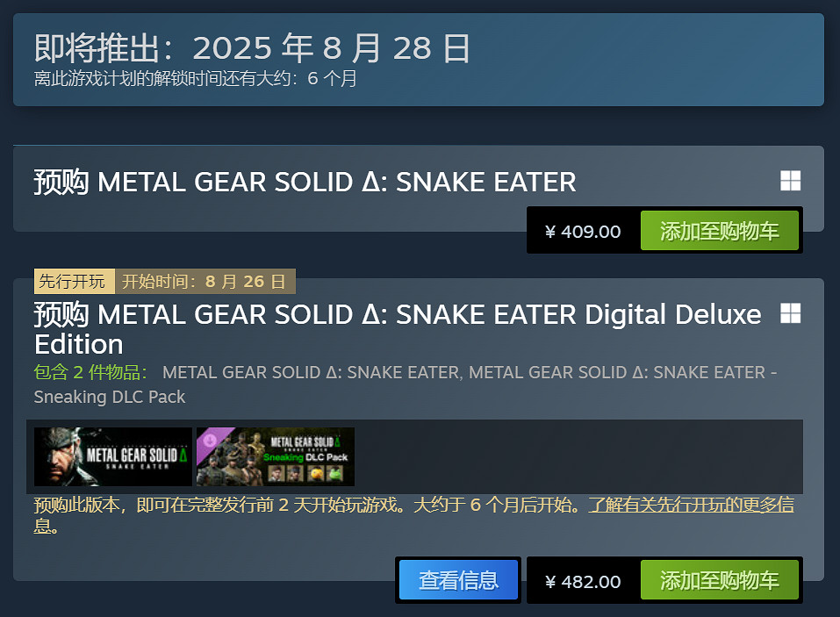The image size is (840, 617).
Task: Select the METAL GEAR SOLID Δ base game thumbnail
Action: (x=112, y=456)
